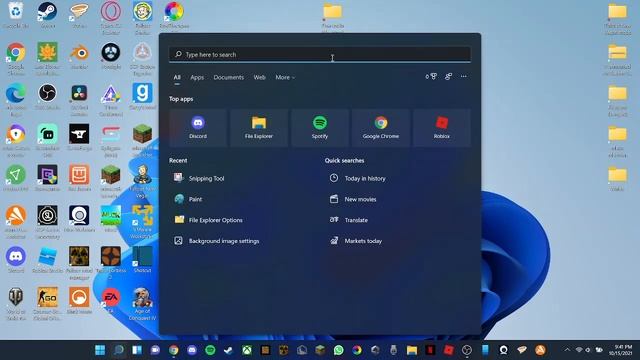The height and width of the screenshot is (360, 640).
Task: Select Microsoft Edge desktop shortcut
Action: click(16, 100)
